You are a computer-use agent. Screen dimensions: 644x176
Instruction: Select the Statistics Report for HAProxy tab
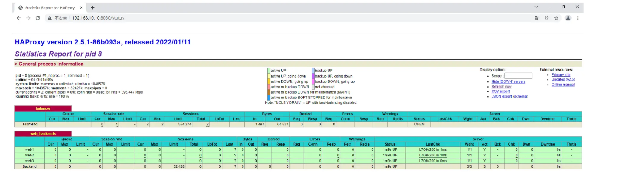(x=50, y=7)
